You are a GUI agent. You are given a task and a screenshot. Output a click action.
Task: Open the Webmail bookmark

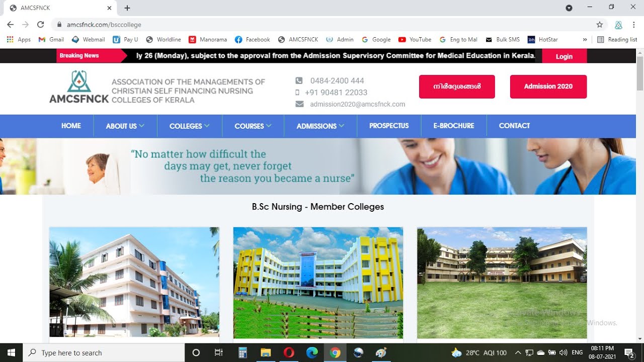point(89,39)
